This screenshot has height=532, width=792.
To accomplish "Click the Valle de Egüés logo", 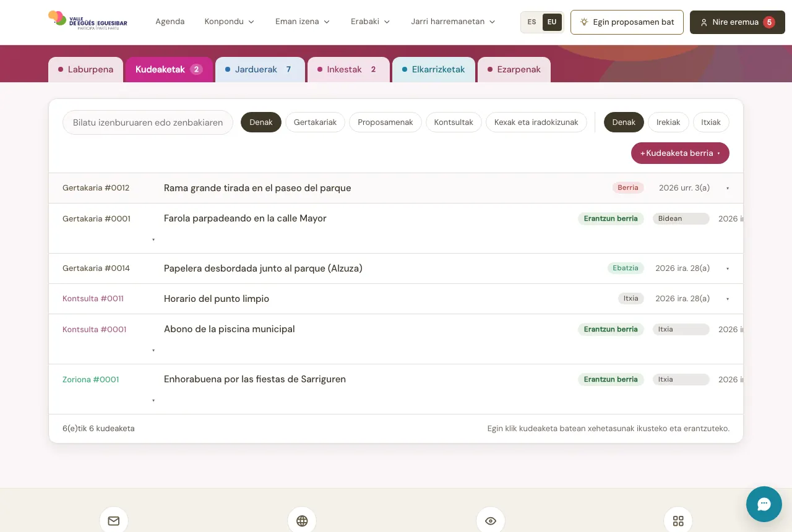I will (88, 21).
